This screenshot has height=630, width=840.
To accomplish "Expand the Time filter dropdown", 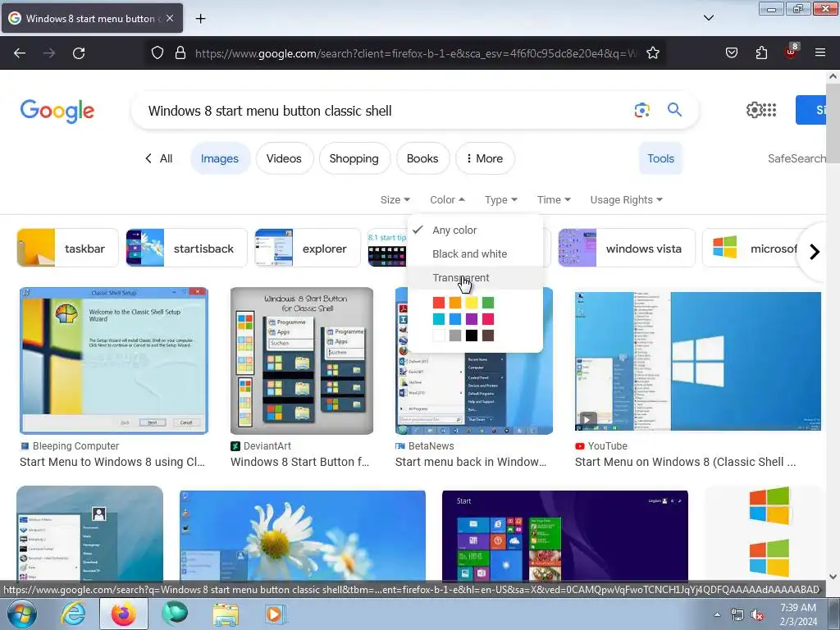I will 554,200.
